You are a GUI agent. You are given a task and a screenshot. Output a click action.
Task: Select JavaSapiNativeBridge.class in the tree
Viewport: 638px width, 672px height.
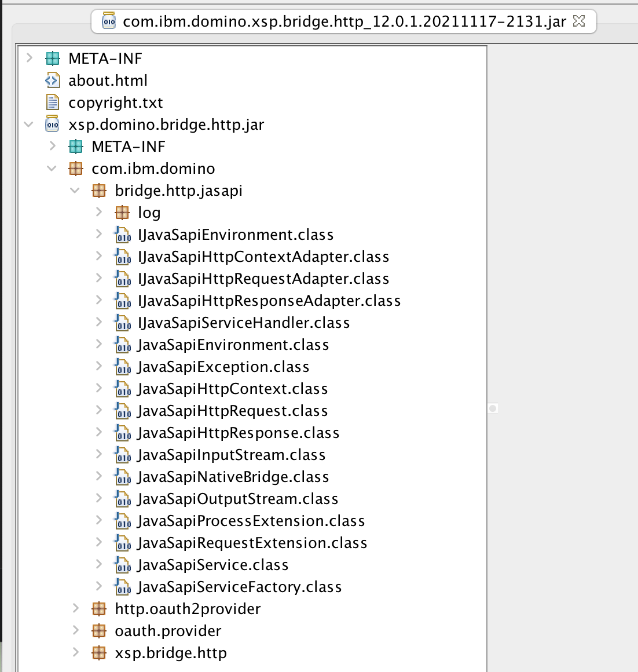click(233, 477)
